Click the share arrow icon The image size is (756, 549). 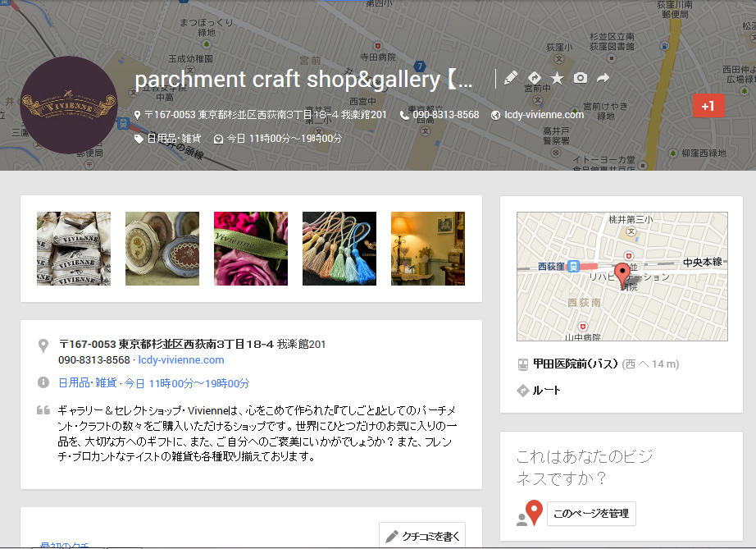pos(603,78)
